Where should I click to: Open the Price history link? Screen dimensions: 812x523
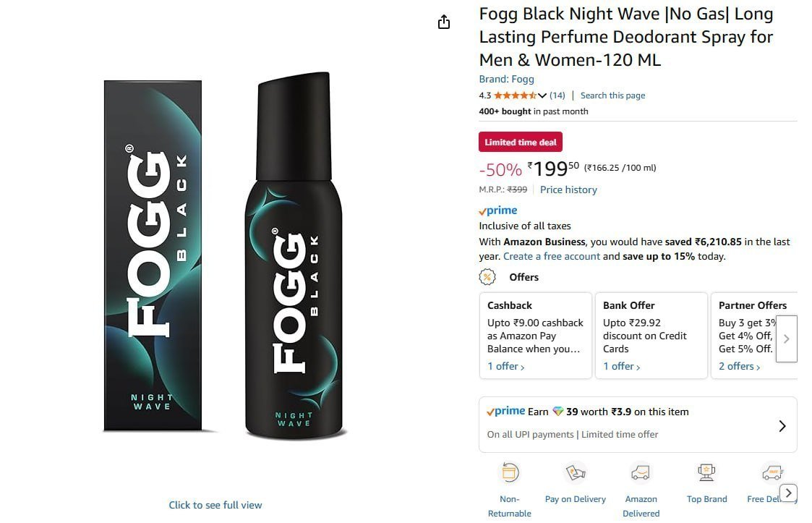568,190
